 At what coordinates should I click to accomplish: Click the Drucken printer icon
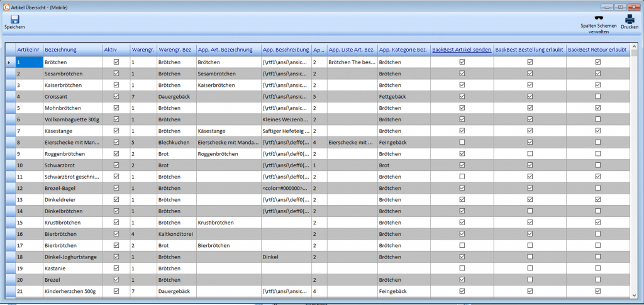click(630, 19)
